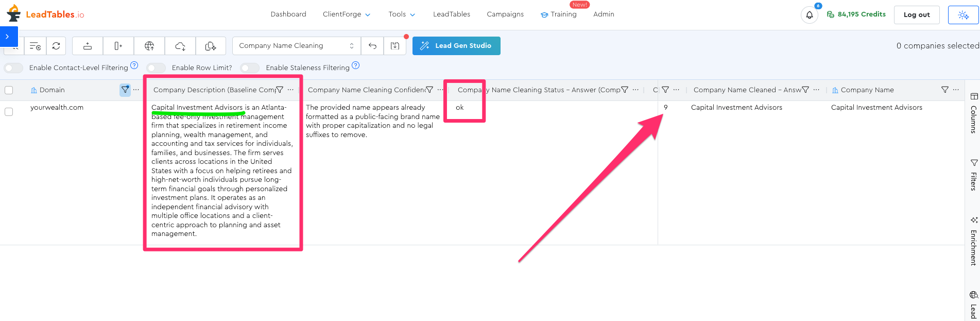Select the yourwealth.com row checkbox
980x321 pixels.
click(9, 111)
